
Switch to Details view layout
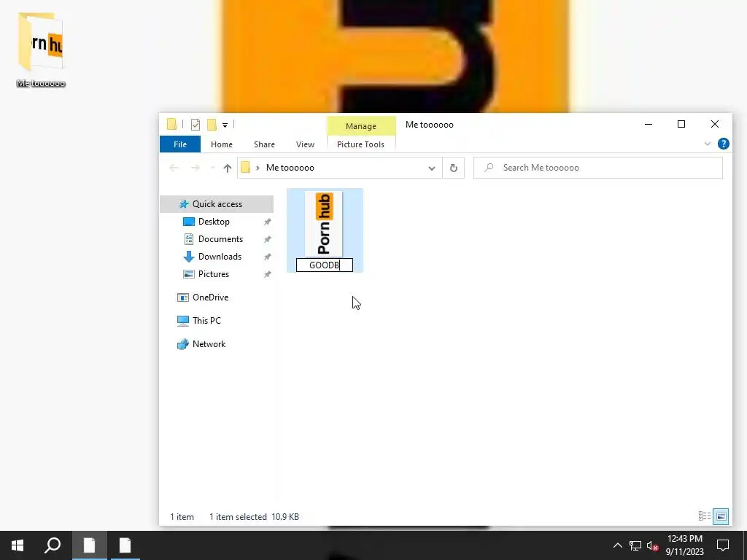704,516
